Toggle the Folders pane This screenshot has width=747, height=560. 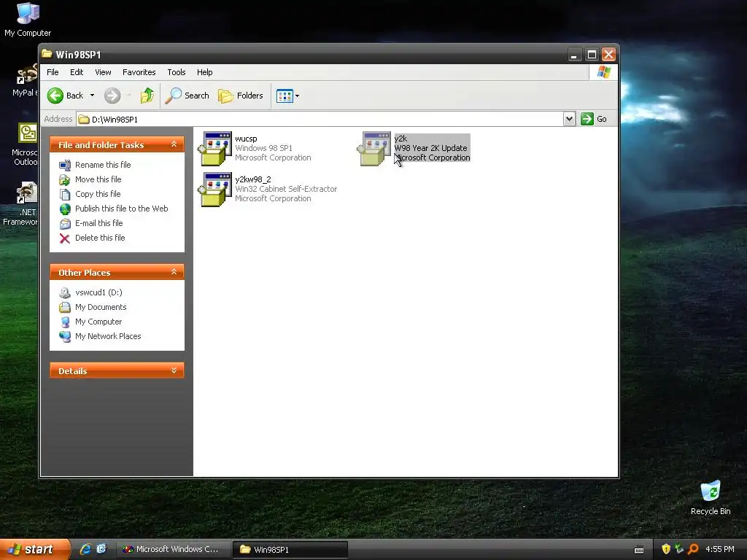(241, 96)
